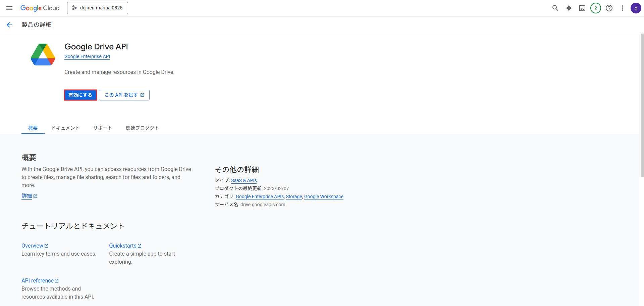Open the Gemini sparkle assistant icon
Screen dimensions: 644x306
569,8
